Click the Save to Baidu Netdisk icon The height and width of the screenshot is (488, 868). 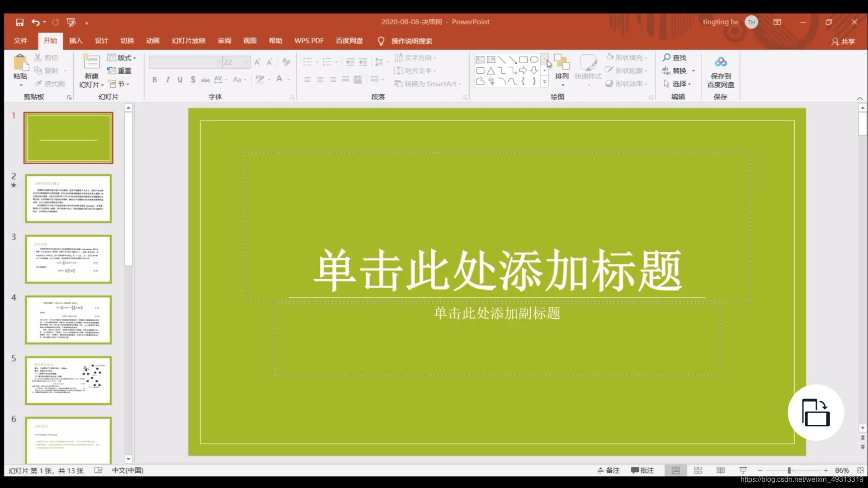pos(721,62)
